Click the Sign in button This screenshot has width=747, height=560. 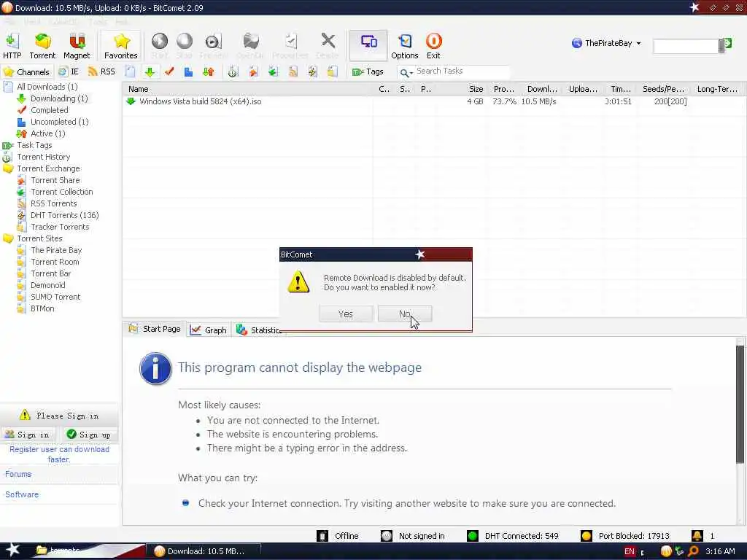(x=28, y=435)
